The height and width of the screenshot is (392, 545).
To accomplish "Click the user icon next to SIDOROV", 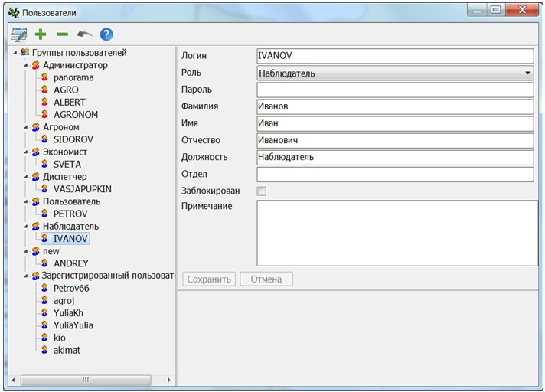I will (45, 139).
